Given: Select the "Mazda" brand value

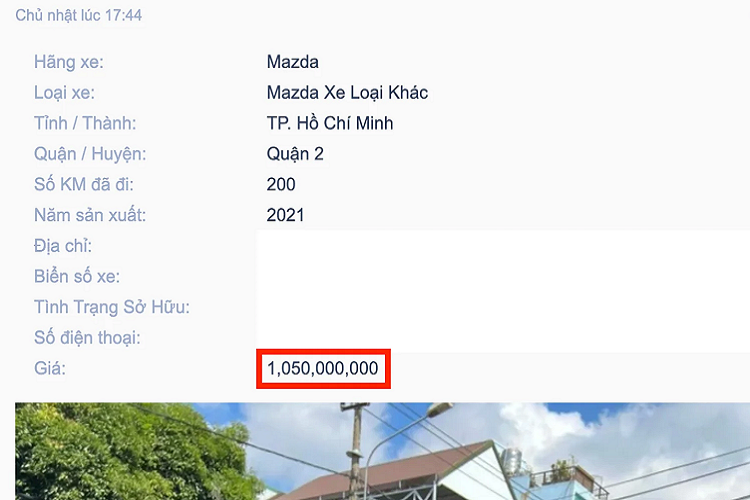Looking at the screenshot, I should coord(292,62).
